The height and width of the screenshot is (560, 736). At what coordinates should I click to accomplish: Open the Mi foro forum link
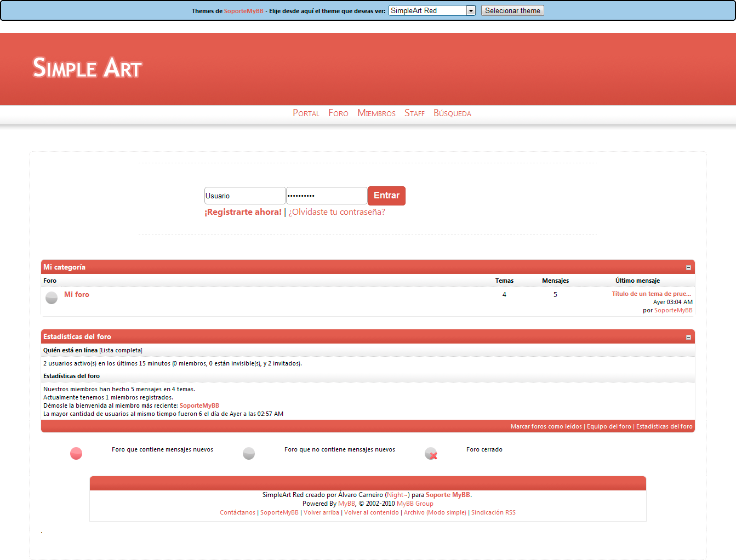[x=77, y=294]
